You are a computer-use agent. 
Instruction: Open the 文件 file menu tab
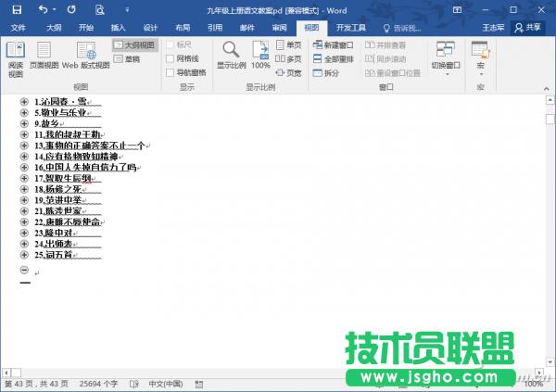point(19,28)
